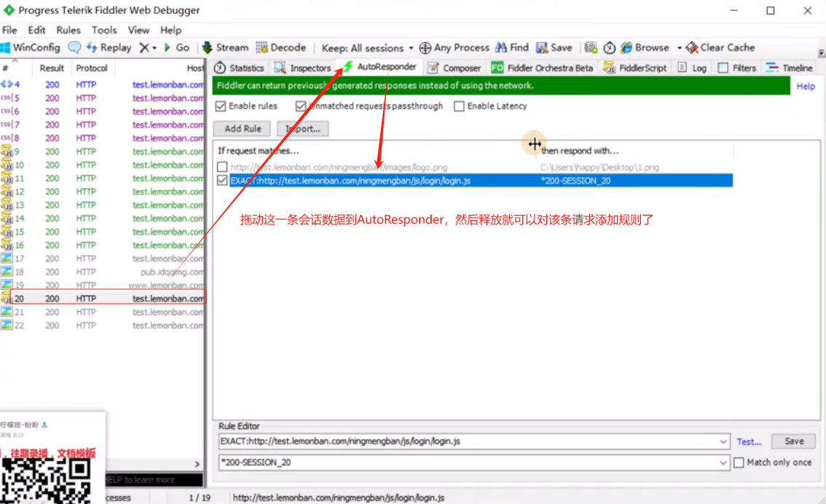Open the Help menu

(170, 30)
